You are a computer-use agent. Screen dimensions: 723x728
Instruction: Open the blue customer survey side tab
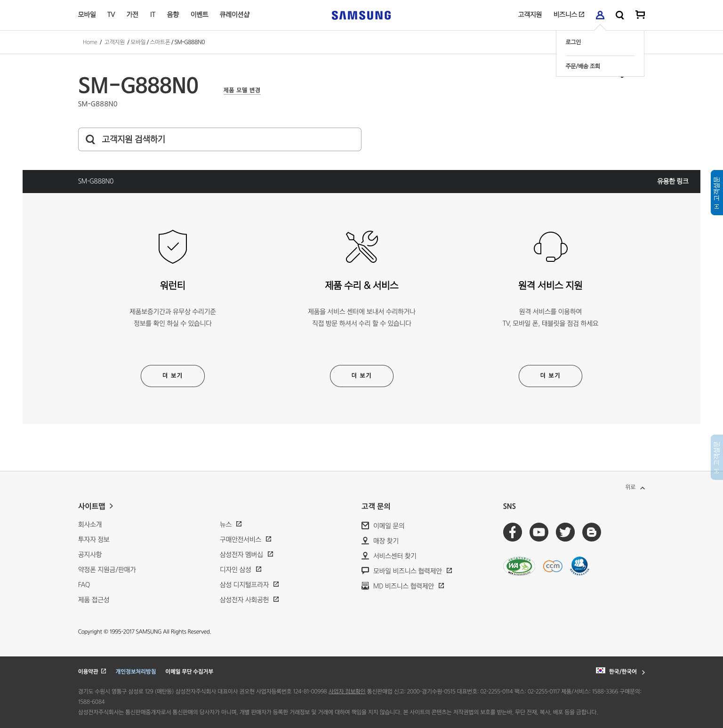pos(717,193)
